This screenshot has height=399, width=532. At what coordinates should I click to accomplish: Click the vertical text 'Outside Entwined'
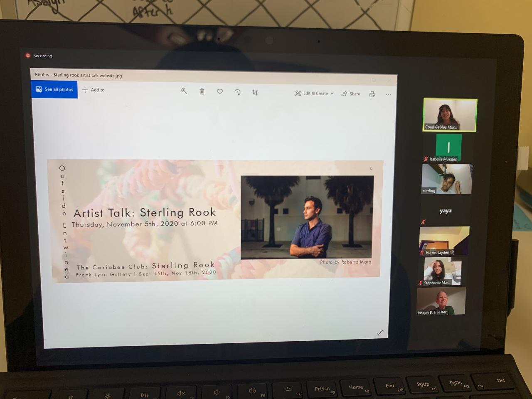64,222
